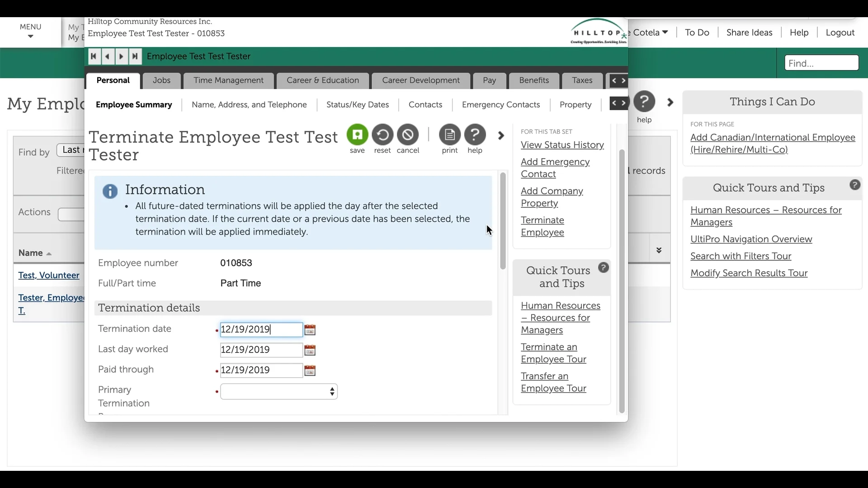Open calendar picker for Paid through

[x=310, y=371]
